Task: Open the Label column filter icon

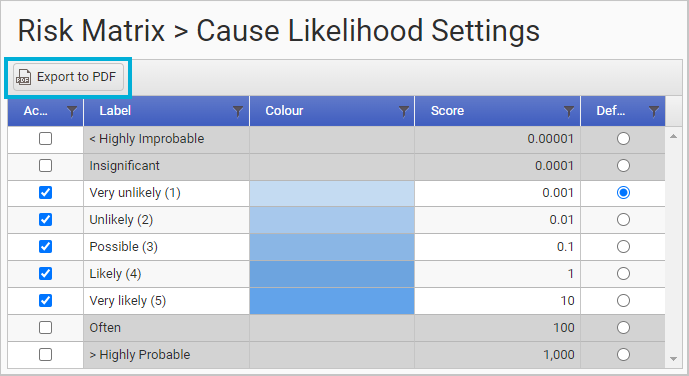Action: [238, 111]
